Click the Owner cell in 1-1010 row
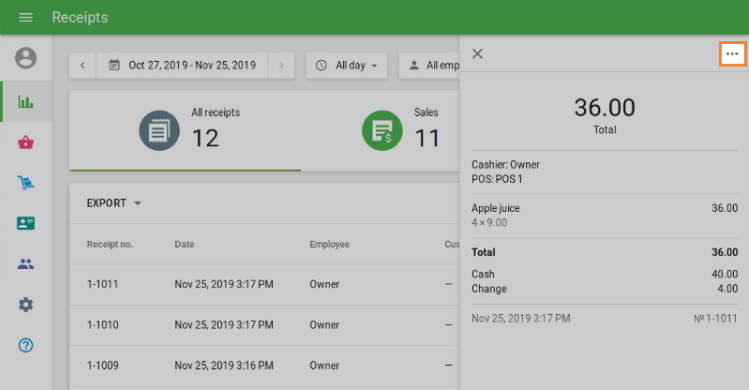 click(x=324, y=325)
